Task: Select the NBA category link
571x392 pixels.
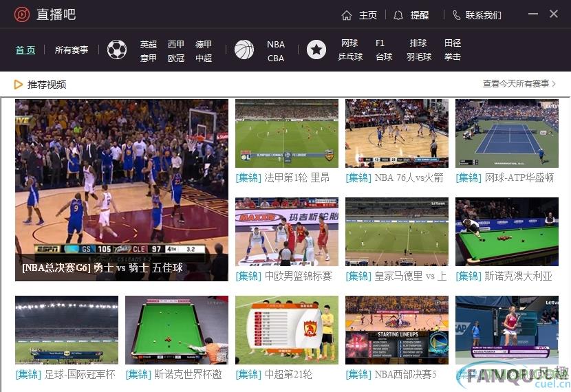Action: pos(276,45)
